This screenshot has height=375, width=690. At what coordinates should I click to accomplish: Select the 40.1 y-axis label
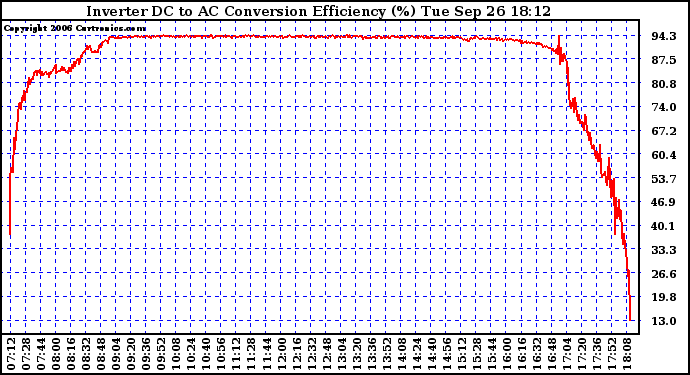664,226
